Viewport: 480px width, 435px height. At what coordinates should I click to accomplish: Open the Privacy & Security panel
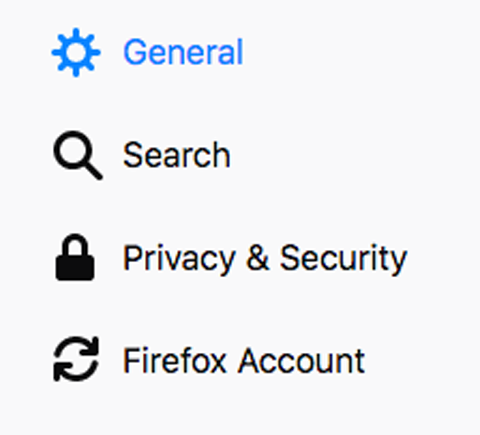[x=231, y=258]
